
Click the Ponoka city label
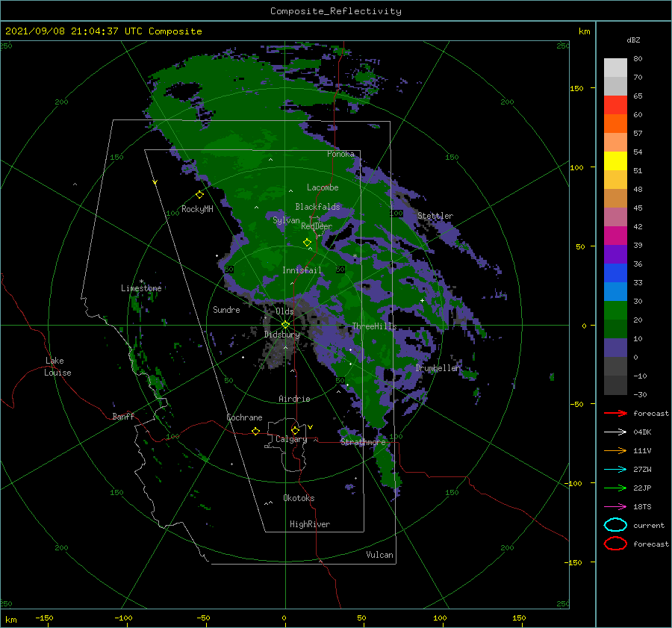(x=340, y=154)
